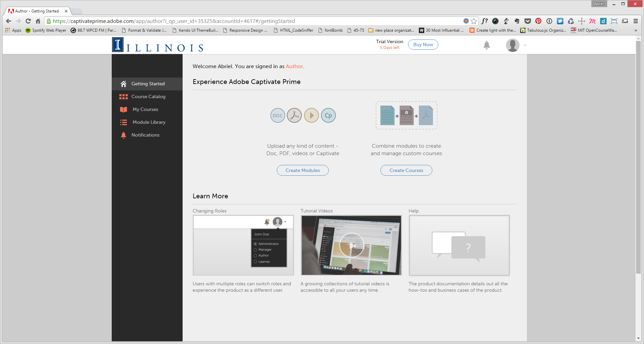The height and width of the screenshot is (344, 644).
Task: Open the new place organization bookmark folder
Action: coord(391,30)
